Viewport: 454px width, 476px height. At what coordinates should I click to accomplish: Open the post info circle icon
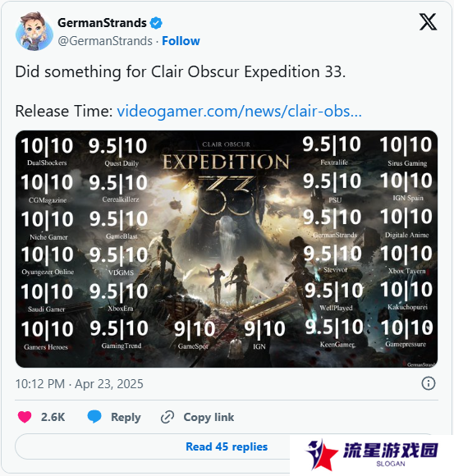coord(429,383)
